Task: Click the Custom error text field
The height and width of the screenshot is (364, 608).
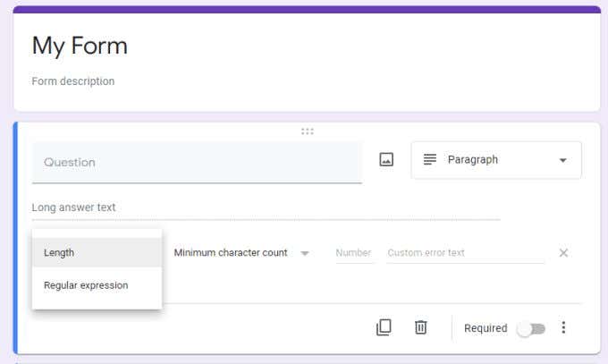Action: pos(465,253)
